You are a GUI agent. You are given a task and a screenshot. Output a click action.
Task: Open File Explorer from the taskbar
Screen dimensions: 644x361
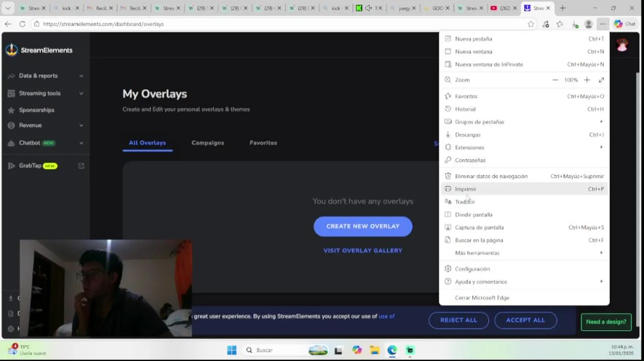(x=375, y=350)
